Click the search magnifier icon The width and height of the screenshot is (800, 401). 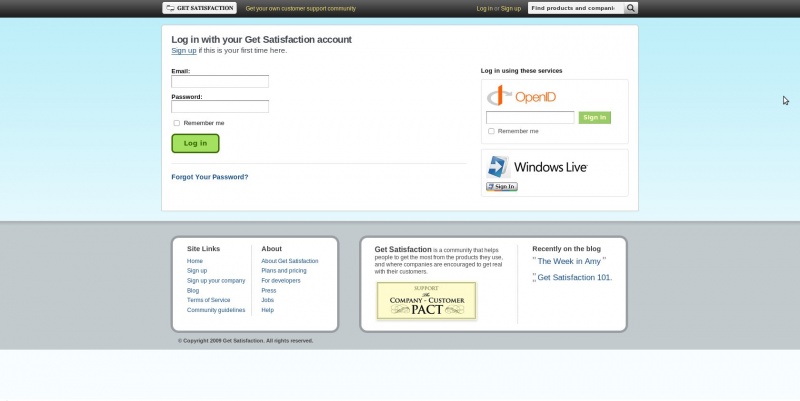tap(631, 8)
